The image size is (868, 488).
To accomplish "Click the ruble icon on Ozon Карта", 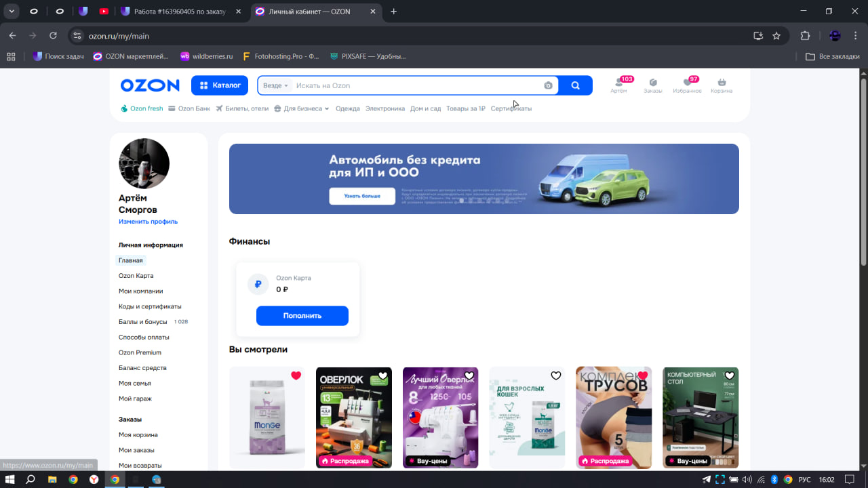I will pyautogui.click(x=258, y=285).
